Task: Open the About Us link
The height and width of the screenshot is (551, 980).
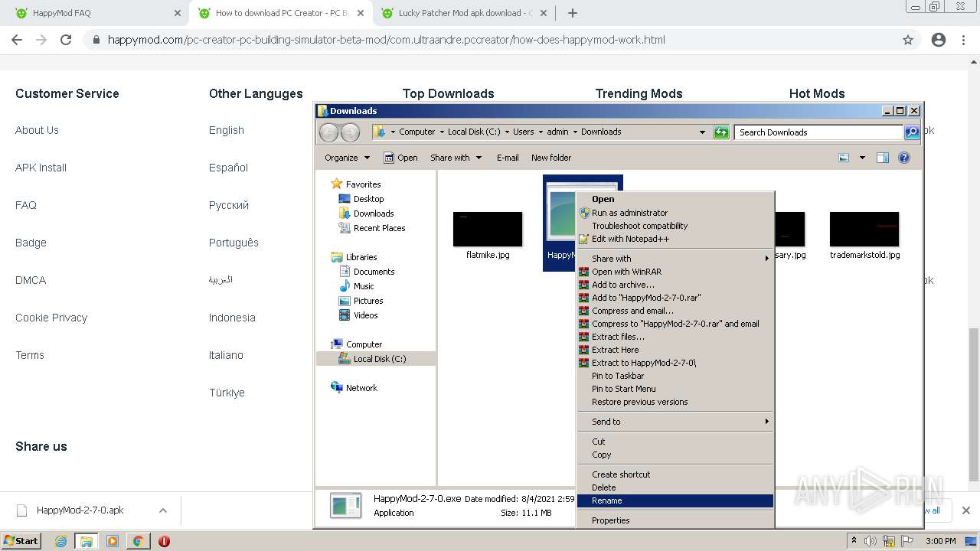Action: tap(37, 130)
